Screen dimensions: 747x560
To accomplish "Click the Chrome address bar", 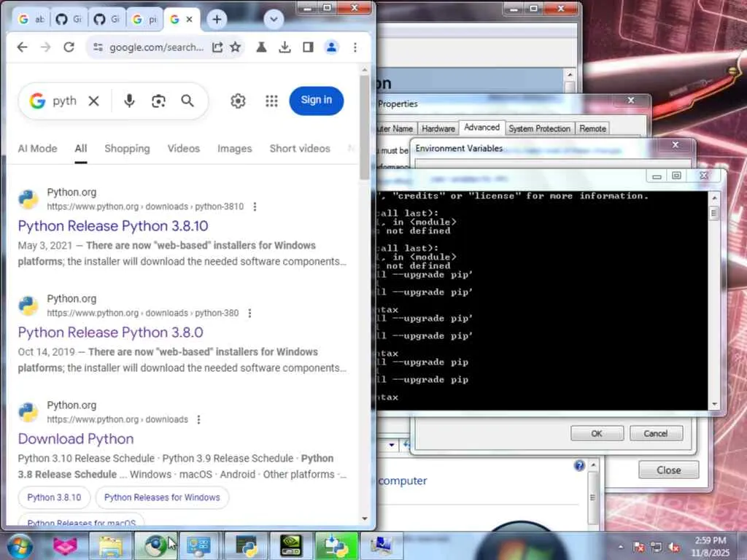I will click(x=156, y=47).
